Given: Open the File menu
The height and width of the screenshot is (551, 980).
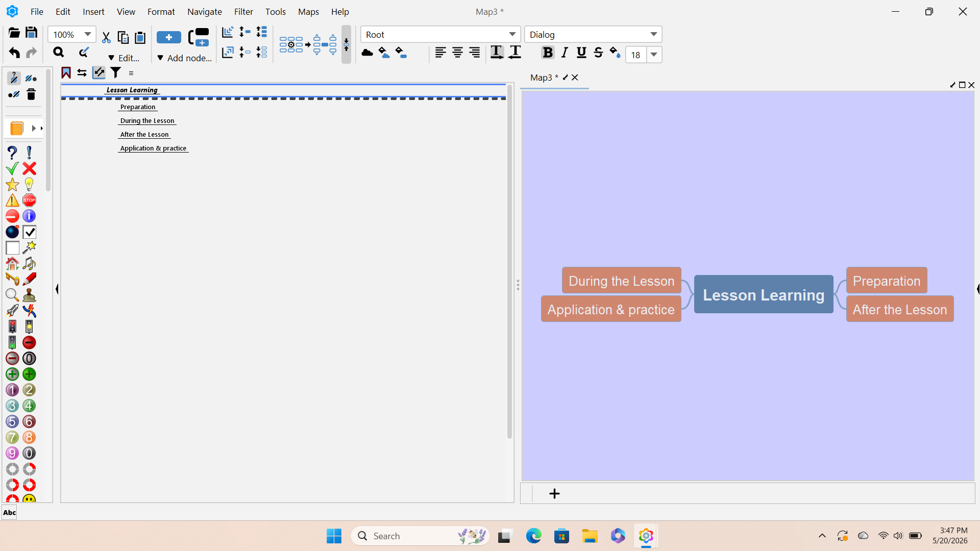Looking at the screenshot, I should [x=37, y=11].
